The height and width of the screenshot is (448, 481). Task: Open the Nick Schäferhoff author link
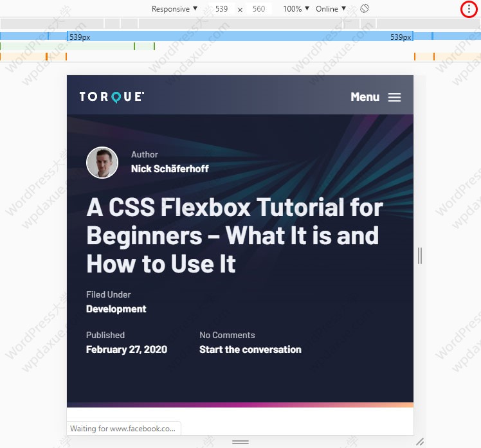tap(170, 168)
